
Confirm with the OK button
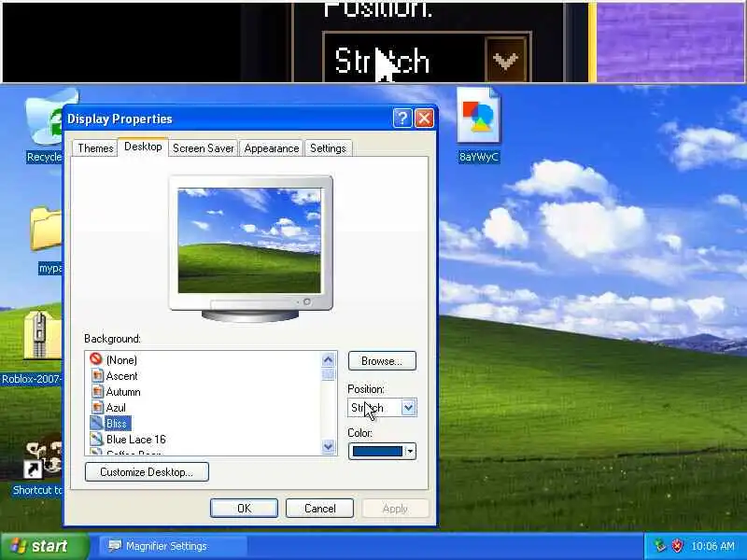click(244, 508)
